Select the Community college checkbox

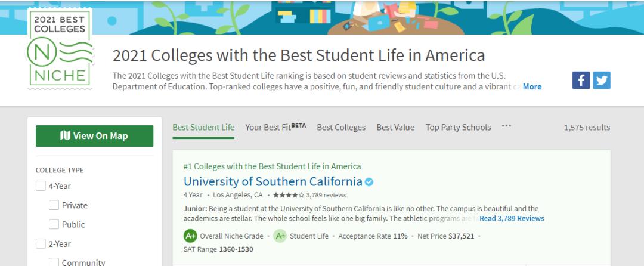tap(54, 262)
